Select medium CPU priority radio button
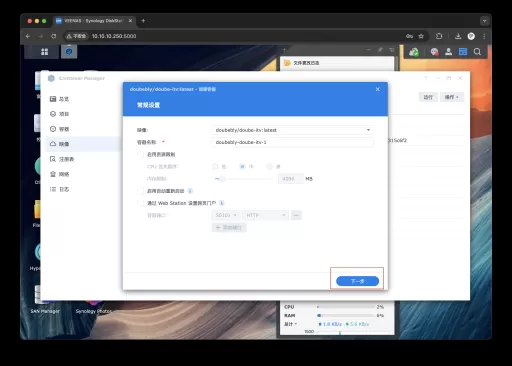Image resolution: width=512 pixels, height=366 pixels. click(x=242, y=166)
